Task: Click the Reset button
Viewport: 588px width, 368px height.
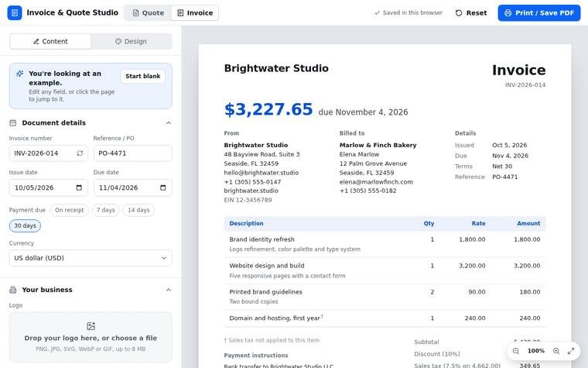Action: [x=471, y=12]
